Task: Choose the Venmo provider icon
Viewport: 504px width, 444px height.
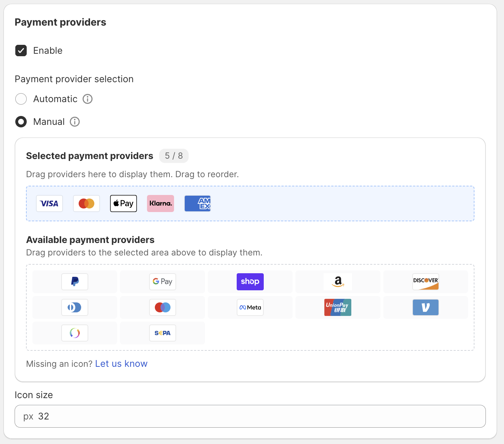Action: (x=426, y=307)
